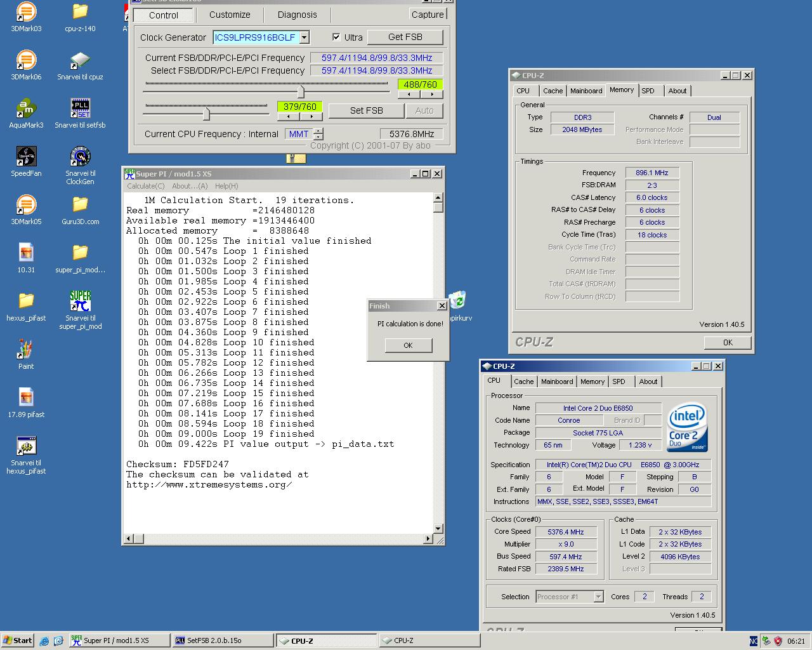Close the Finish dialog with X
The image size is (812, 650).
click(442, 305)
